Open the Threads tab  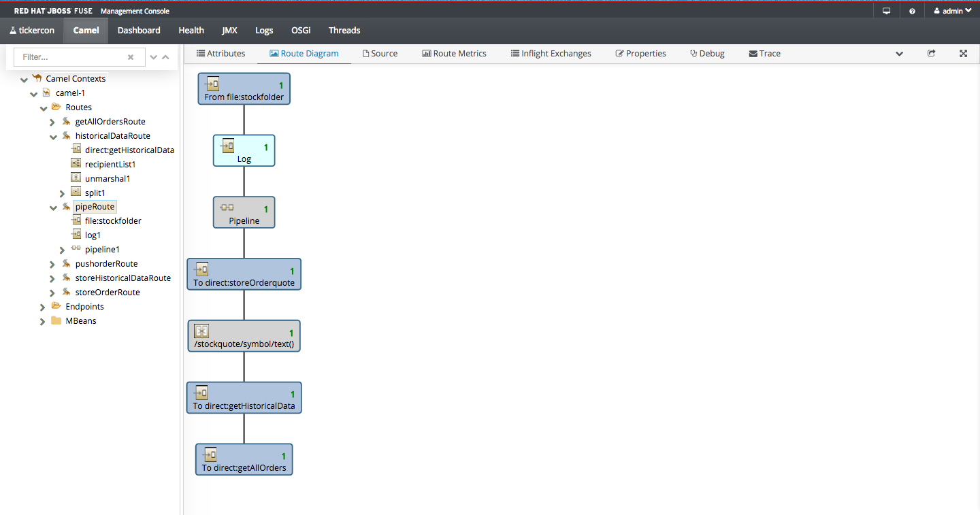pos(344,30)
